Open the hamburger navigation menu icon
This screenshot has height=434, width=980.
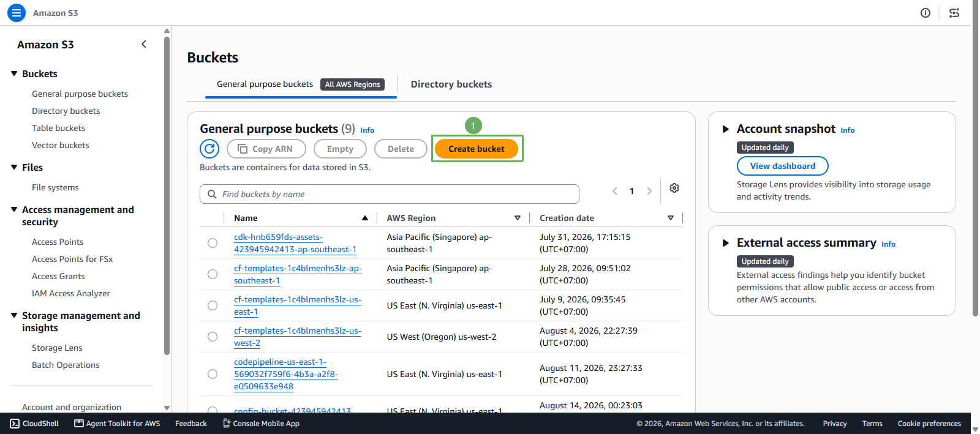(x=17, y=13)
